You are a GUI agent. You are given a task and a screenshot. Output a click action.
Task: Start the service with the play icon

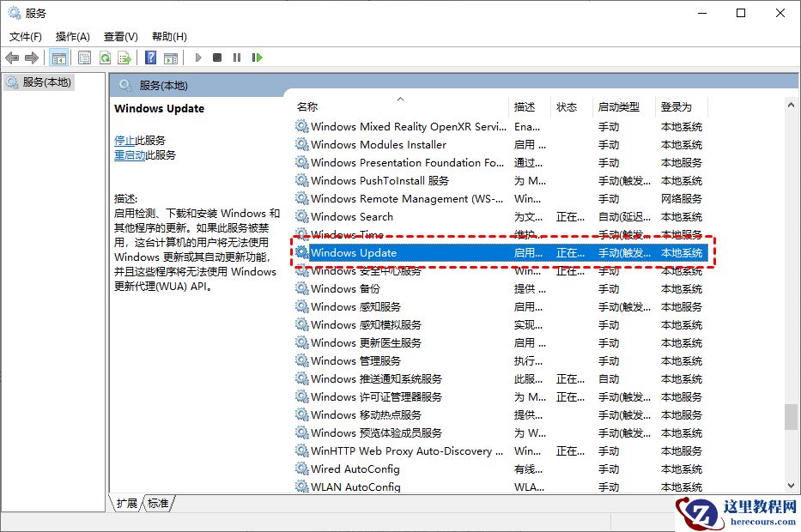click(197, 57)
